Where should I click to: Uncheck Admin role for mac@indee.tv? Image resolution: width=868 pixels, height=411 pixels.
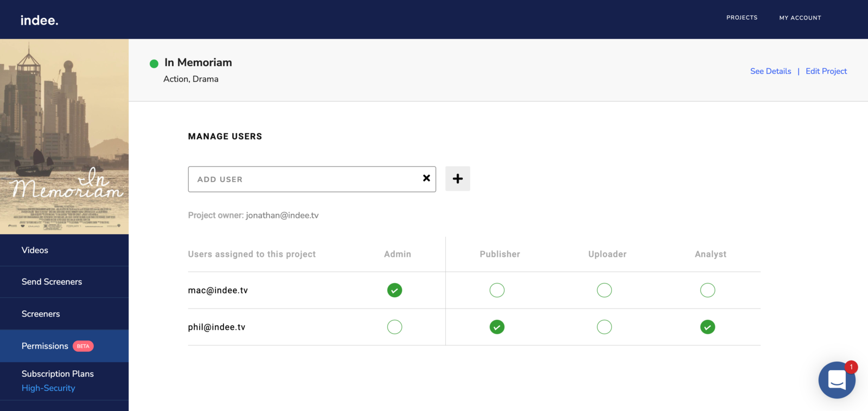tap(394, 291)
